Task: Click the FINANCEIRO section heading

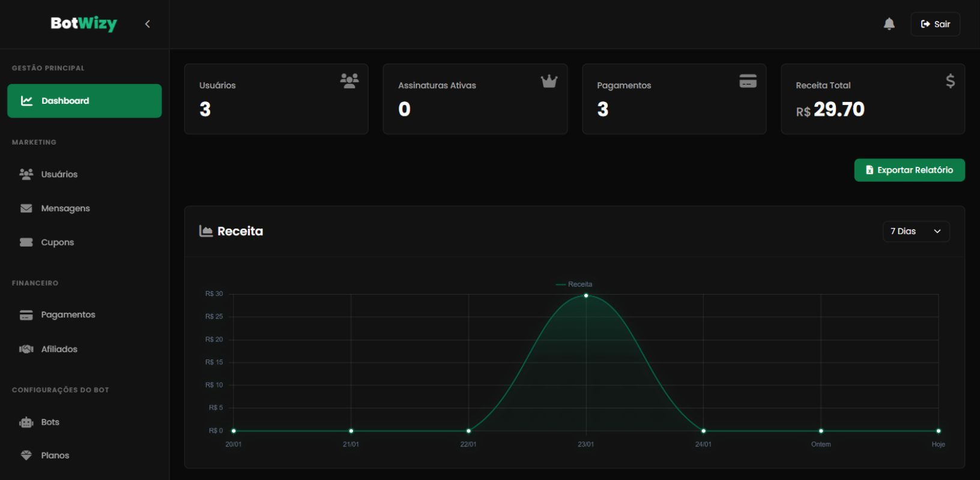Action: (35, 283)
